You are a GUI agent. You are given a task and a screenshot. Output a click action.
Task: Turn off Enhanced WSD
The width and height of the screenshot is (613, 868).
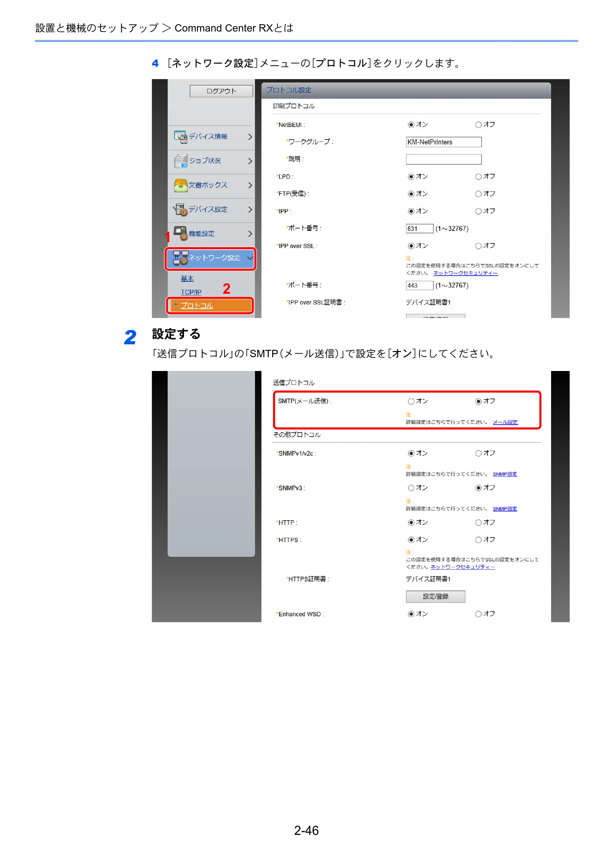[478, 614]
